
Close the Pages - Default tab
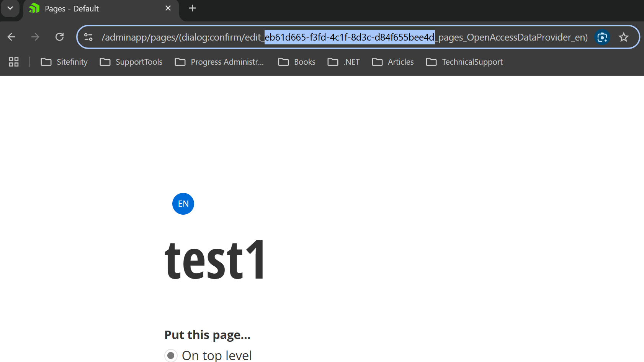tap(168, 8)
